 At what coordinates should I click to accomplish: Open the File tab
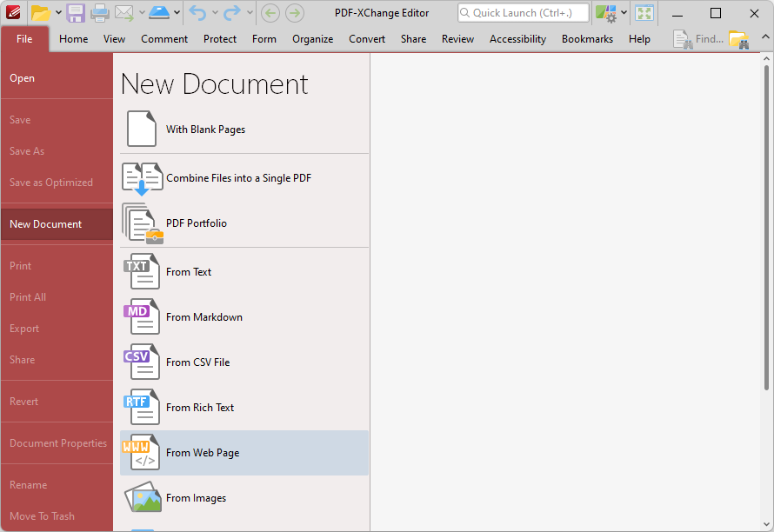coord(24,39)
